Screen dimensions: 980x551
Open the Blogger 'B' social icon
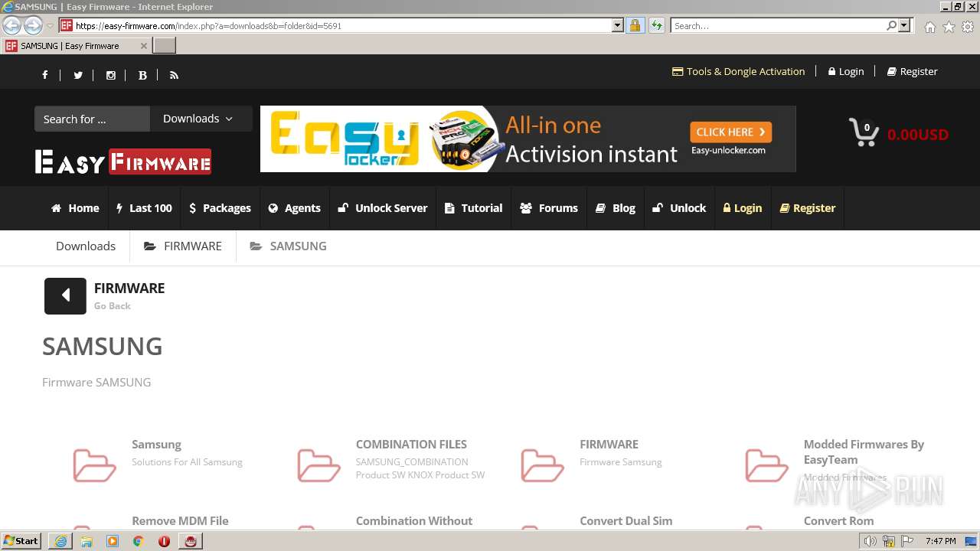tap(142, 75)
